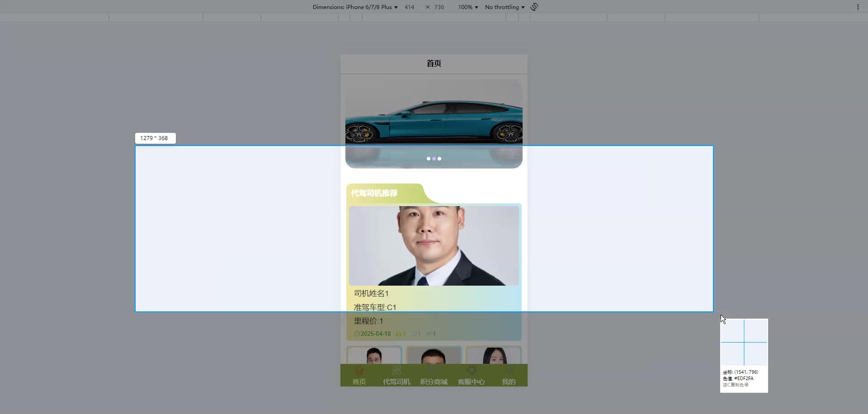This screenshot has height=414, width=868.
Task: Click the width field showing 414
Action: [409, 7]
